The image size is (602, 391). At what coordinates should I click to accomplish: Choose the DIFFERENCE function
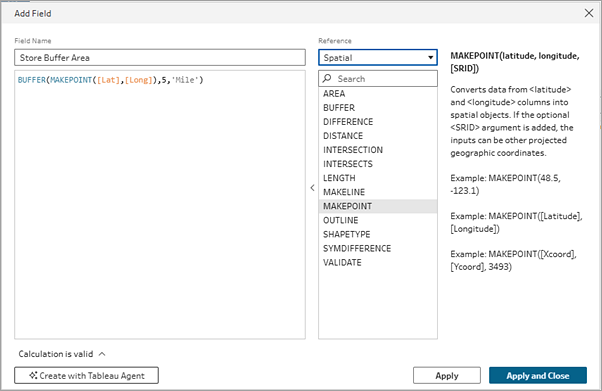pyautogui.click(x=378, y=122)
